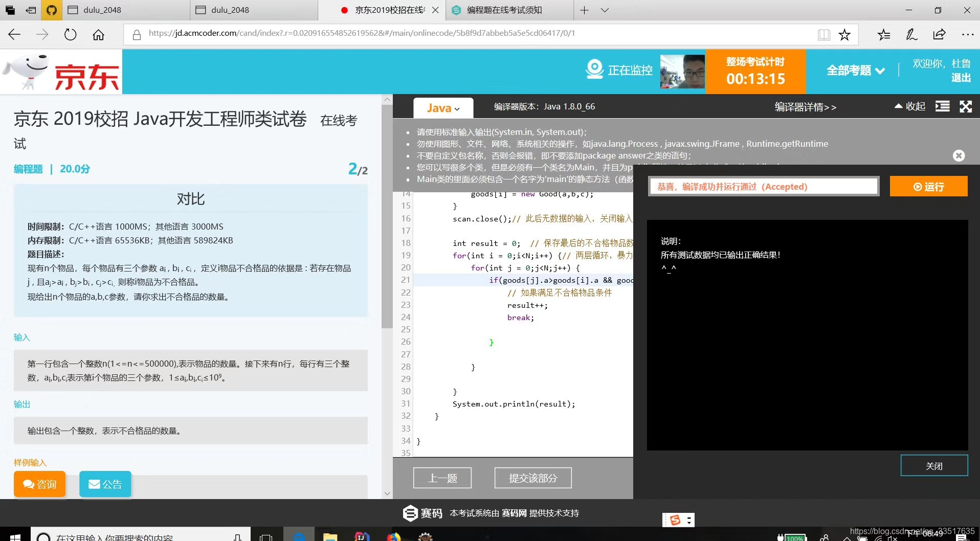Toggle the editor layout list icon

942,106
